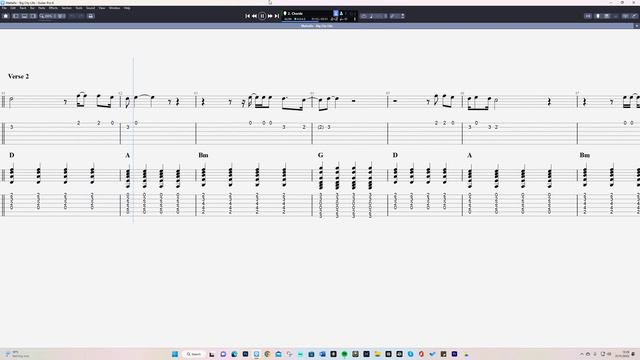Fast forward to the next bar
The width and height of the screenshot is (640, 360).
click(270, 16)
